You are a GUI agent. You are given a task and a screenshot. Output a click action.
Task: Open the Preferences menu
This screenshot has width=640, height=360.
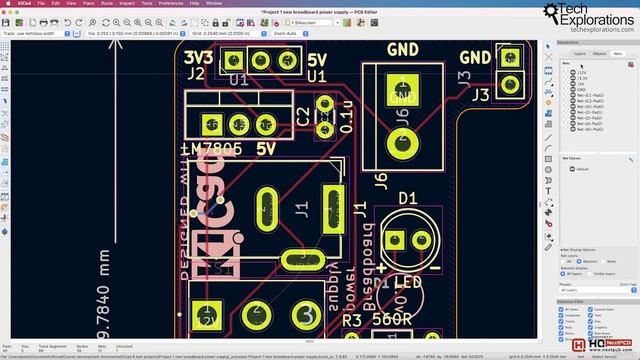pos(171,3)
